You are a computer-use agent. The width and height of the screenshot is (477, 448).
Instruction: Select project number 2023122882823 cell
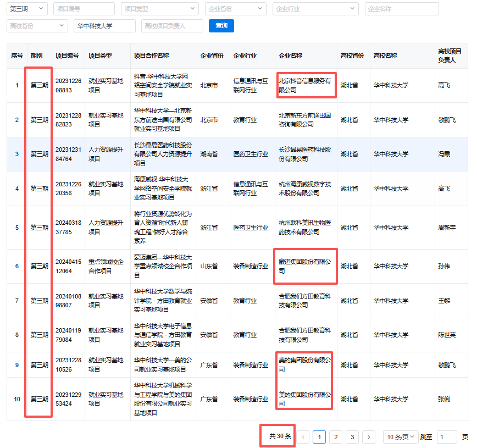tap(69, 120)
